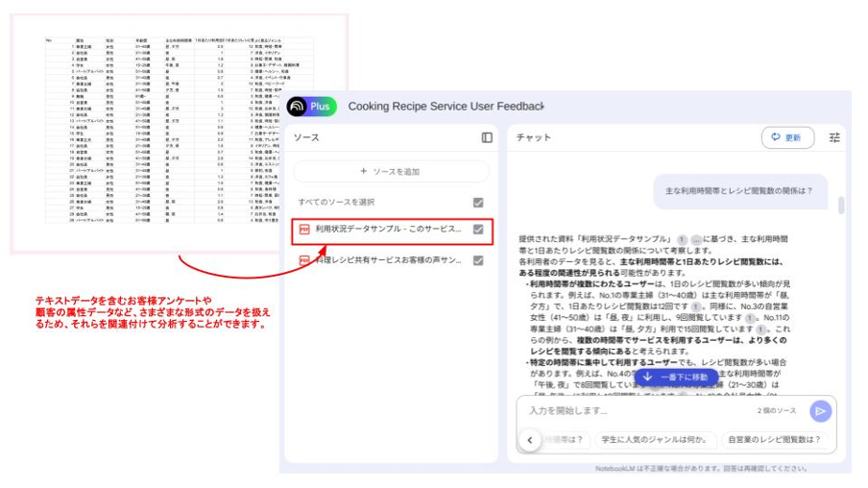Click the ellipsis citation badge in the answer
The width and height of the screenshot is (868, 488).
tap(696, 238)
